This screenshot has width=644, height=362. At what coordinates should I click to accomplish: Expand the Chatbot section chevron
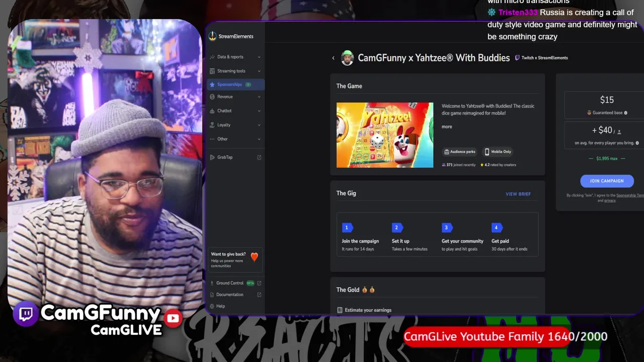(x=259, y=111)
